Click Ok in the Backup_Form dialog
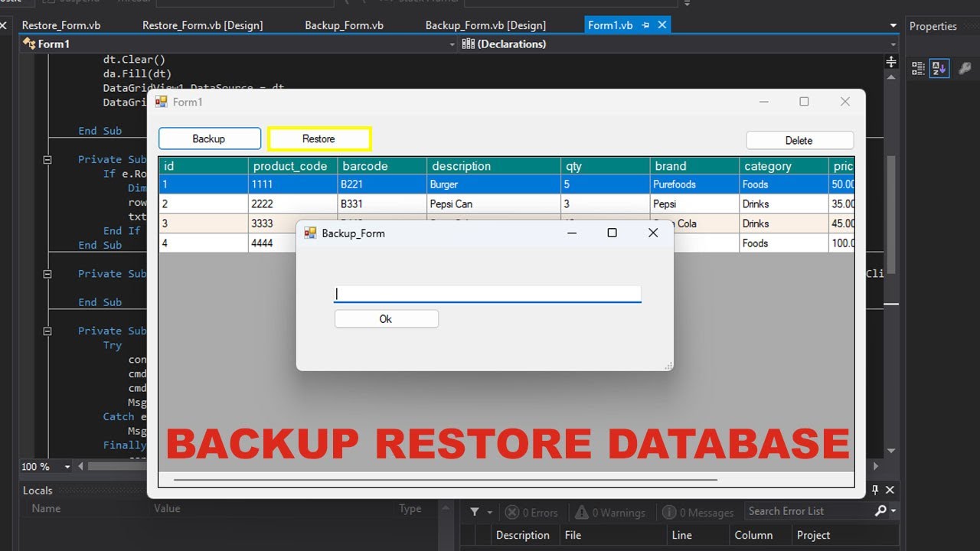This screenshot has width=980, height=551. [386, 319]
